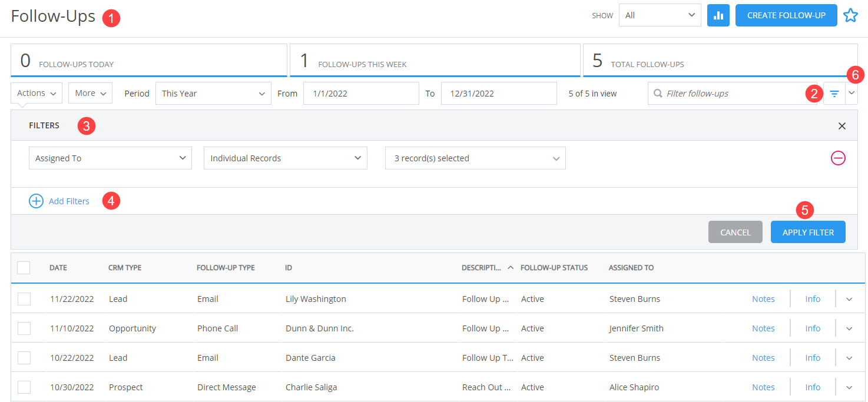This screenshot has height=402, width=868.
Task: Select the Charlie Saliga row checkbox
Action: (24, 387)
